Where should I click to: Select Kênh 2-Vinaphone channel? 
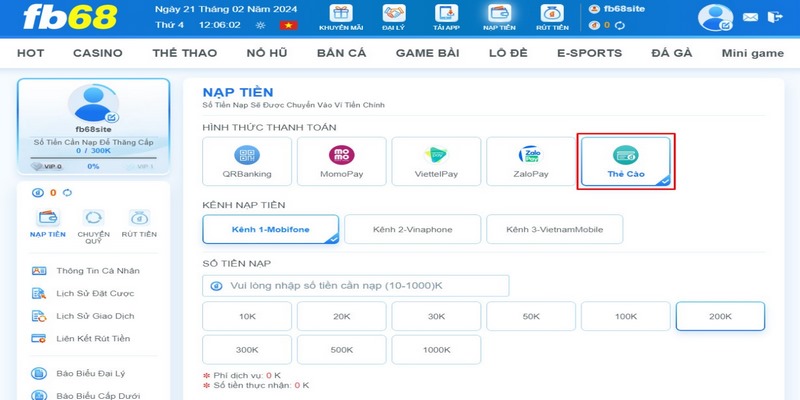pyautogui.click(x=413, y=229)
